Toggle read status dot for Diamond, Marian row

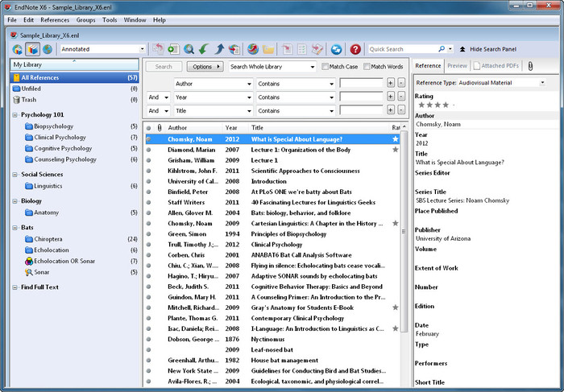[148, 150]
